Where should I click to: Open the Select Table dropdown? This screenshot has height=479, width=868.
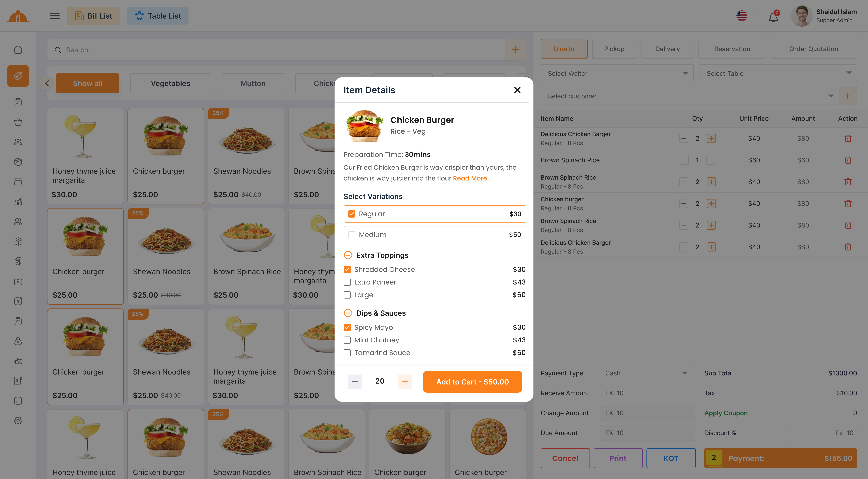pos(778,73)
